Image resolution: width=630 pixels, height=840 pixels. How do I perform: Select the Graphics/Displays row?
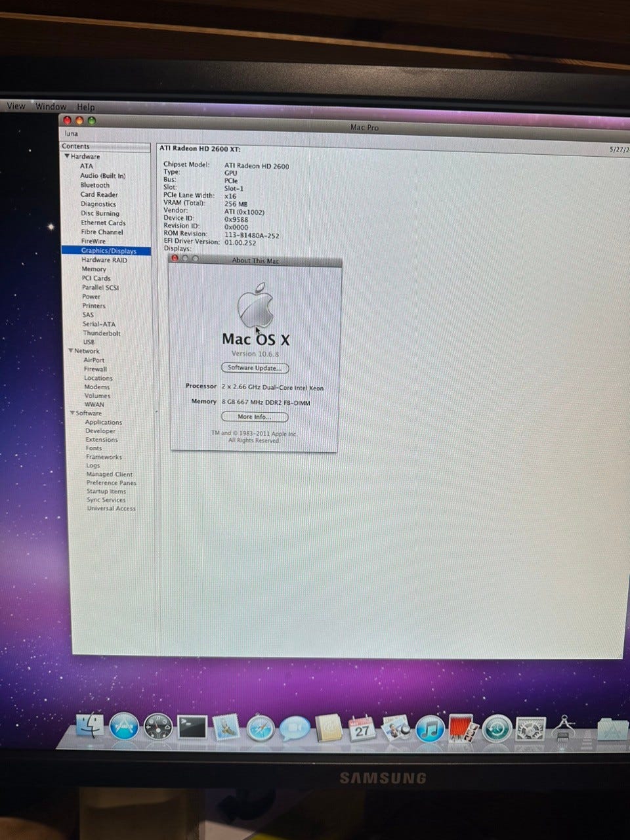coord(106,251)
